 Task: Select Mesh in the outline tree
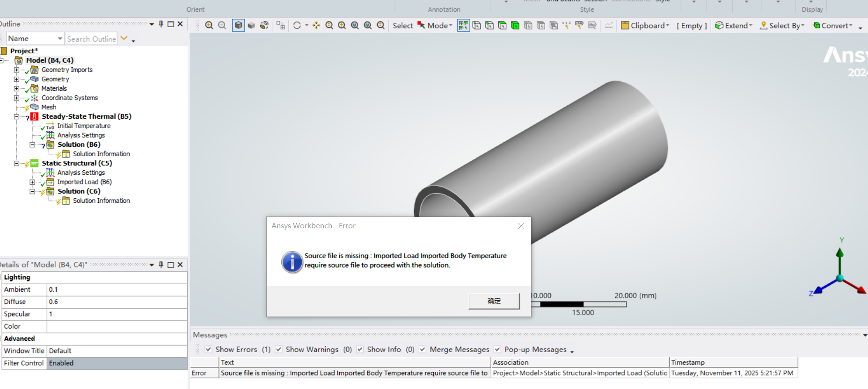coord(49,107)
